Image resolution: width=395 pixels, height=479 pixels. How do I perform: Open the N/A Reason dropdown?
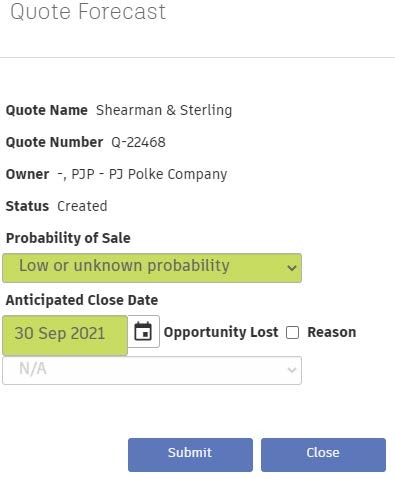[x=152, y=370]
